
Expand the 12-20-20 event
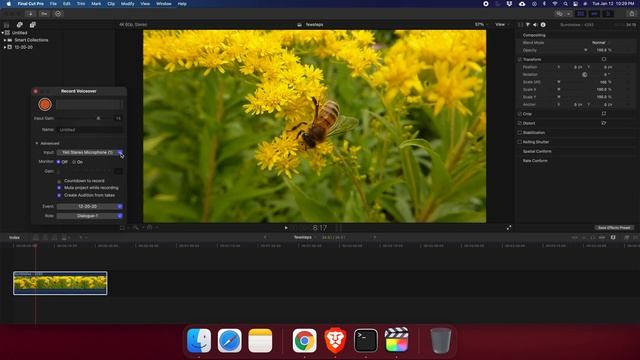pyautogui.click(x=5, y=47)
